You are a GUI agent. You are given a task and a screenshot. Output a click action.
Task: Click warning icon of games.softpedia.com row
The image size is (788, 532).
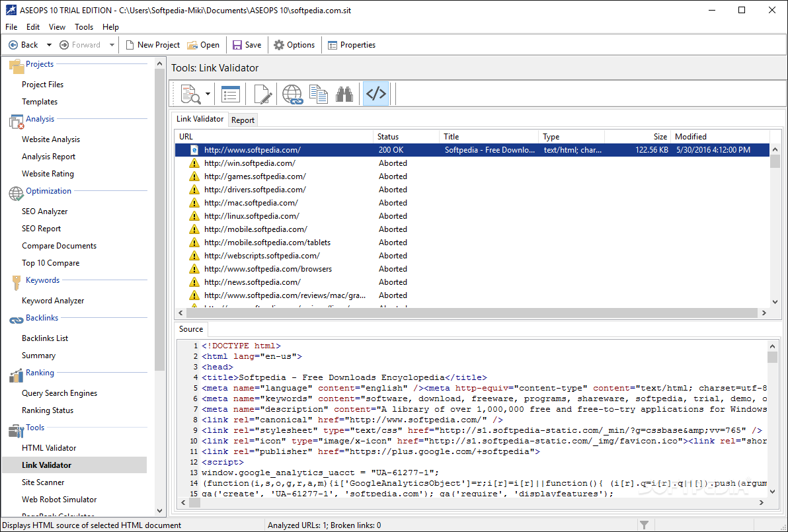point(194,176)
